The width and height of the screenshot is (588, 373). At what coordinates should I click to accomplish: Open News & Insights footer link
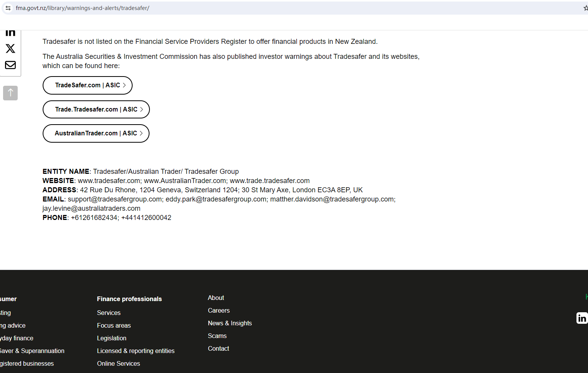(230, 323)
